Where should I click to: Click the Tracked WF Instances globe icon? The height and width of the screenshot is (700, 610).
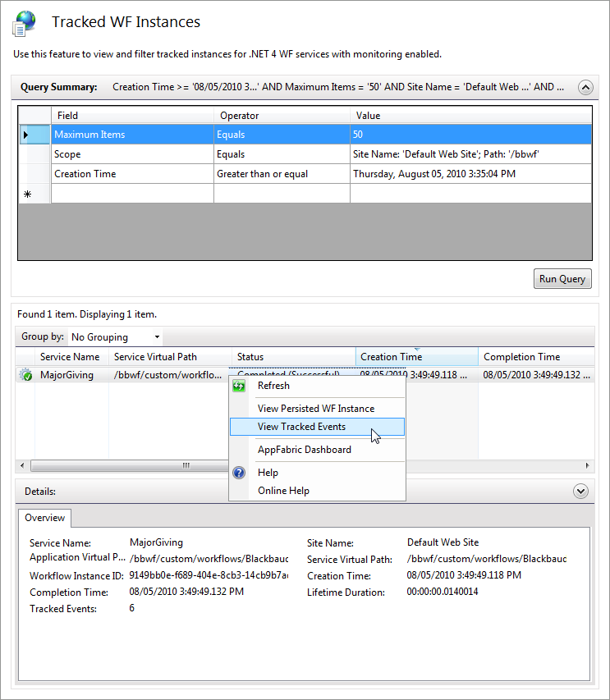[x=25, y=23]
